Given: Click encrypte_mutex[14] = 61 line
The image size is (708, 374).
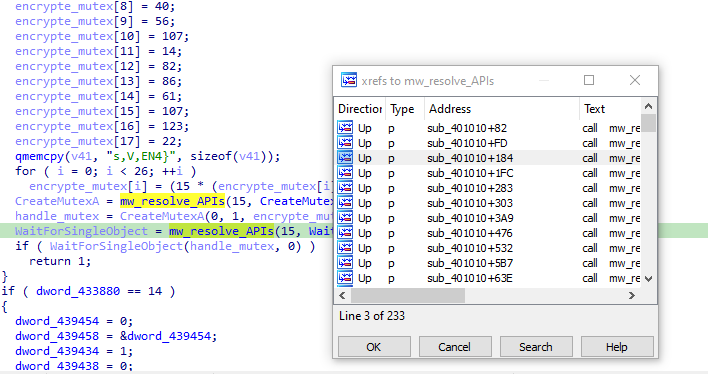Looking at the screenshot, I should (98, 96).
